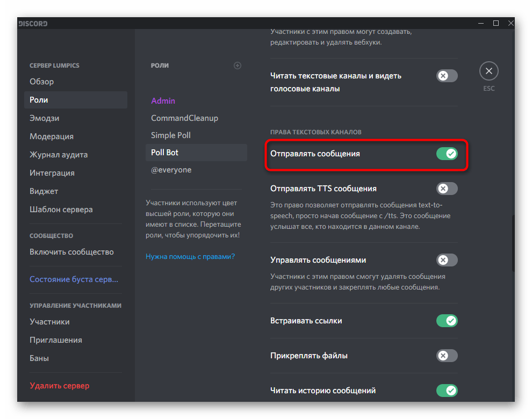Open Шаблон сервера section
The width and height of the screenshot is (532, 419).
pyautogui.click(x=76, y=209)
